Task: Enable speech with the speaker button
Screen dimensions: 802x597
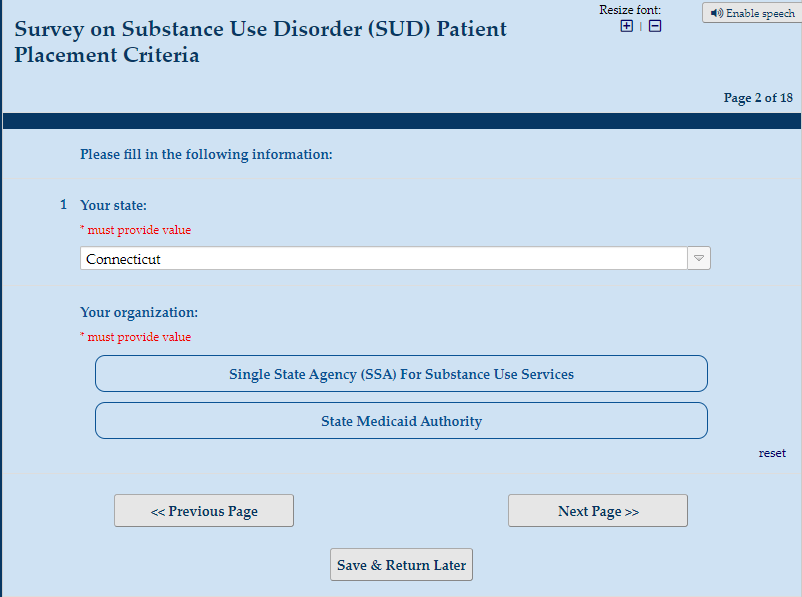Action: coord(751,13)
